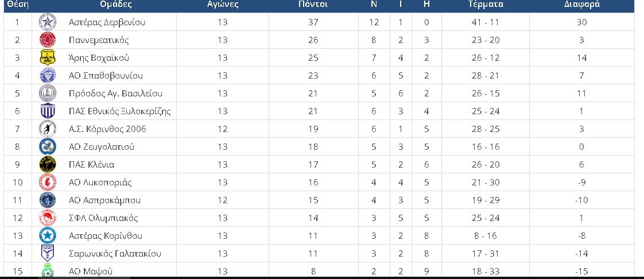
Task: Click the ΑΟ Σπαθοβουνίου team logo
Action: click(x=47, y=75)
